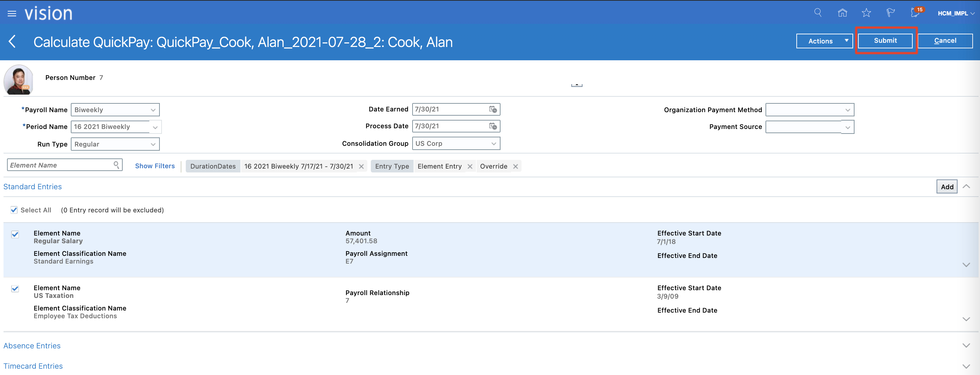Click the Submit button

coord(885,41)
